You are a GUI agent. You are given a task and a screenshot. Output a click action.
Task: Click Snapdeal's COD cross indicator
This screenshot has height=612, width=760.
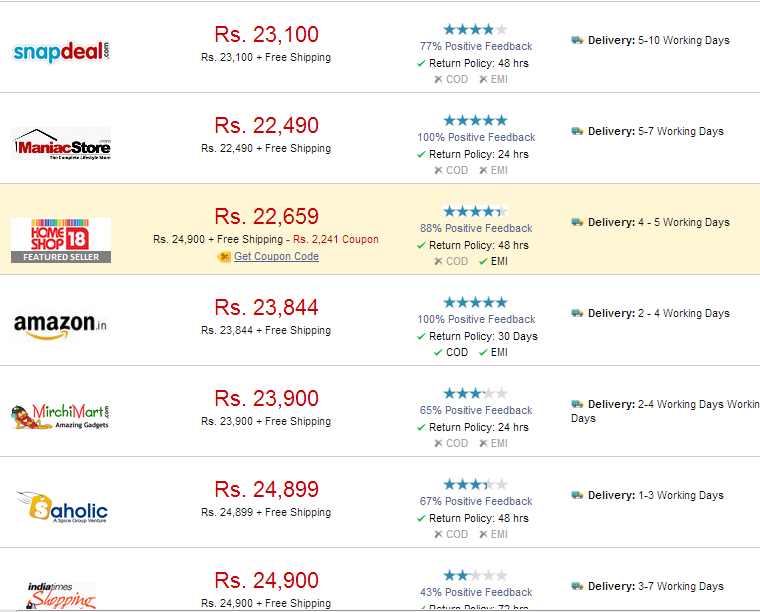point(438,79)
